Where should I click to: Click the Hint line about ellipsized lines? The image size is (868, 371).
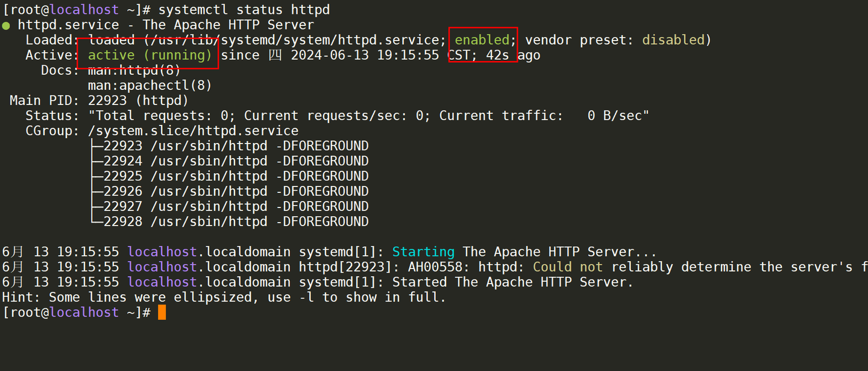click(224, 297)
